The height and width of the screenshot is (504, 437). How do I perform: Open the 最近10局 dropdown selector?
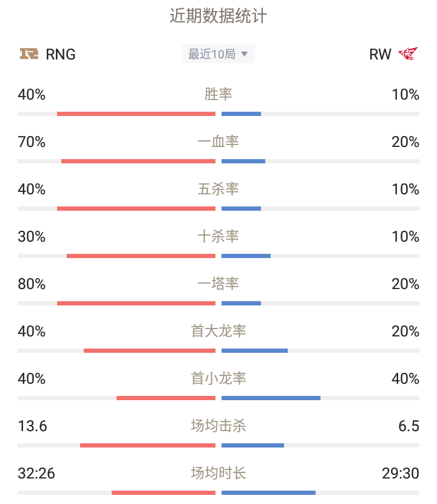click(x=218, y=53)
